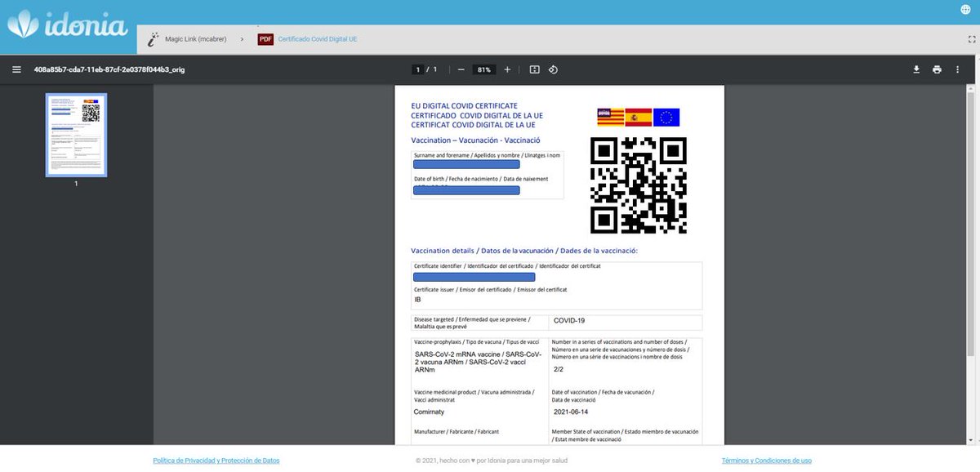Click the breadcrumb separator chevron

[242, 38]
